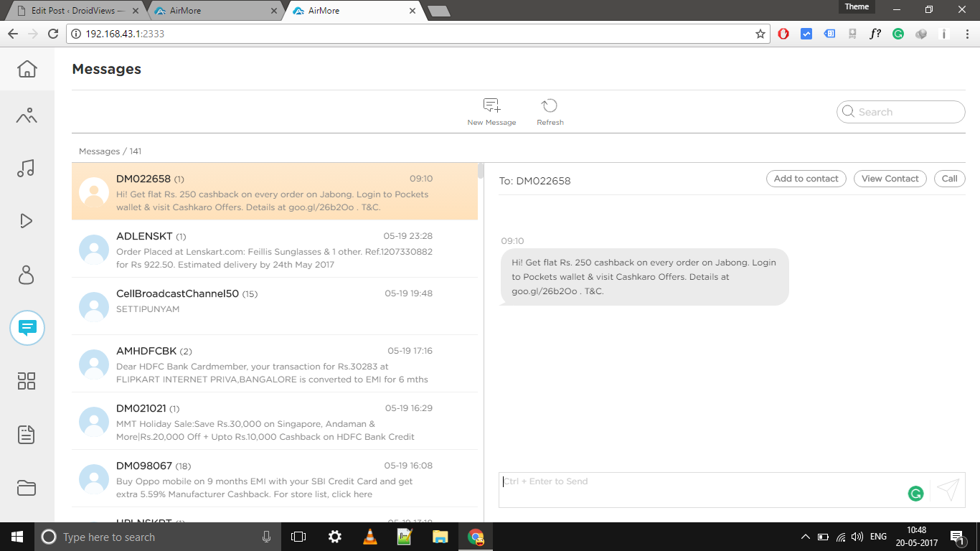Click the avatar of CellBroadcastChannel50
Viewport: 980px width, 551px height.
tap(93, 307)
